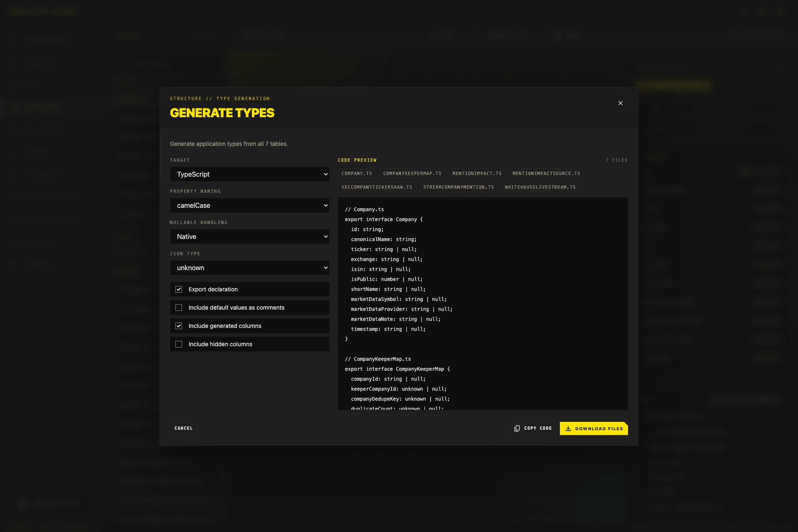The height and width of the screenshot is (532, 798).
Task: Open the Property Naming camelCase dropdown
Action: coord(249,205)
